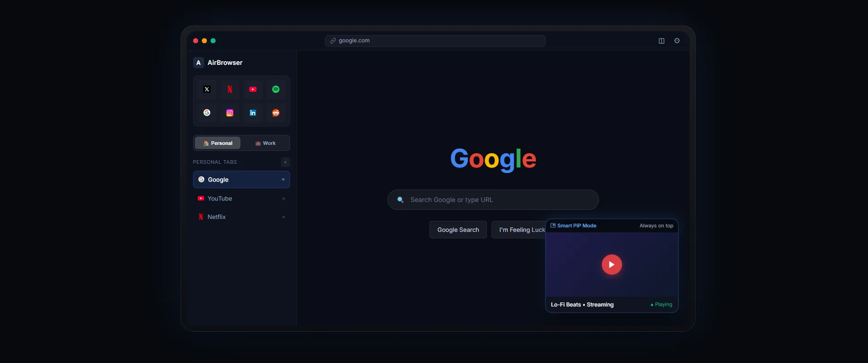Click the Always on top label

[656, 226]
